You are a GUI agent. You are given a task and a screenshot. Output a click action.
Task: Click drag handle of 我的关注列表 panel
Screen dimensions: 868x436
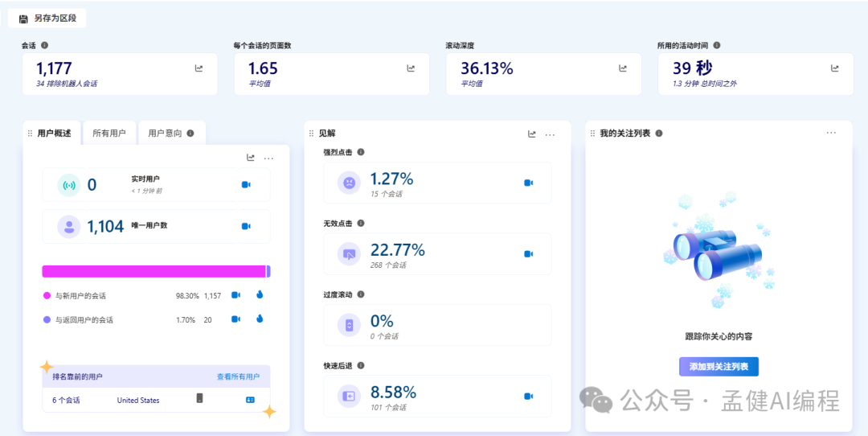pos(593,134)
